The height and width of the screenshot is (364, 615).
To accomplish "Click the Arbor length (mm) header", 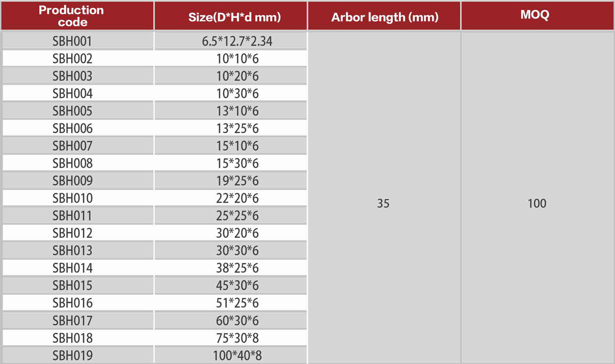I will pyautogui.click(x=384, y=17).
